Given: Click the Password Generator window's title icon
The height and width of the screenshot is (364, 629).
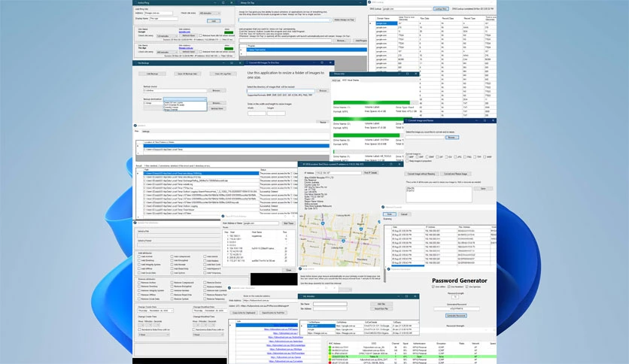Looking at the screenshot, I should point(389,269).
